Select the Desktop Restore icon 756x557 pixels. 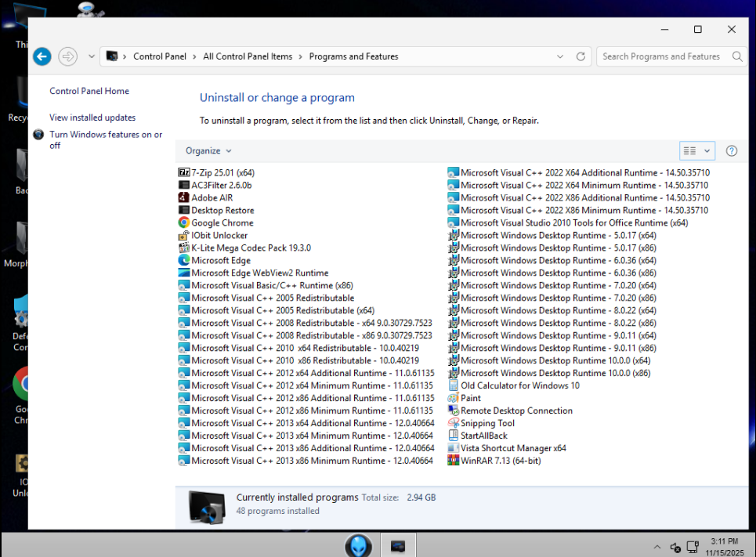pyautogui.click(x=183, y=210)
